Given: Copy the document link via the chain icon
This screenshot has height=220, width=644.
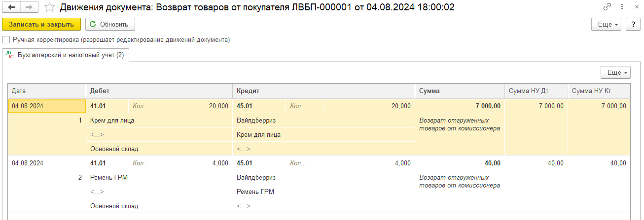Looking at the screenshot, I should pos(607,7).
